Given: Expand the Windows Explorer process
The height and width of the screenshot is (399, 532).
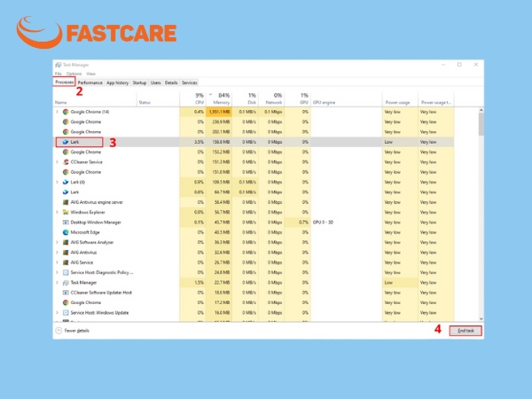Looking at the screenshot, I should (57, 212).
